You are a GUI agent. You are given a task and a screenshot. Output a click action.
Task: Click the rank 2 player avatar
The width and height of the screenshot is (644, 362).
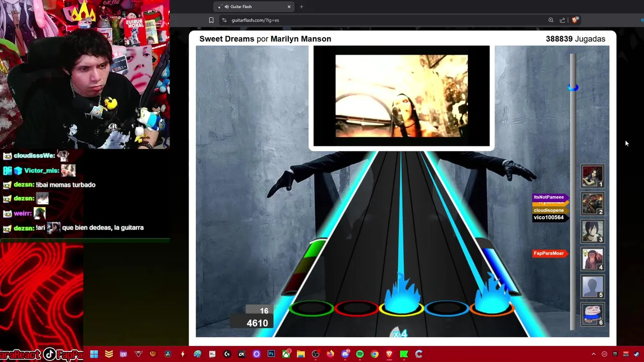coord(592,204)
